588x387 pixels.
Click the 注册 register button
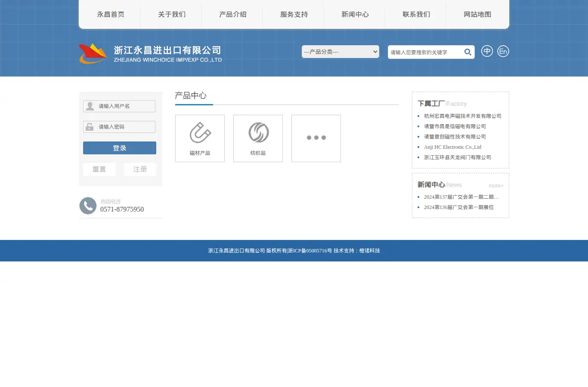click(x=140, y=169)
